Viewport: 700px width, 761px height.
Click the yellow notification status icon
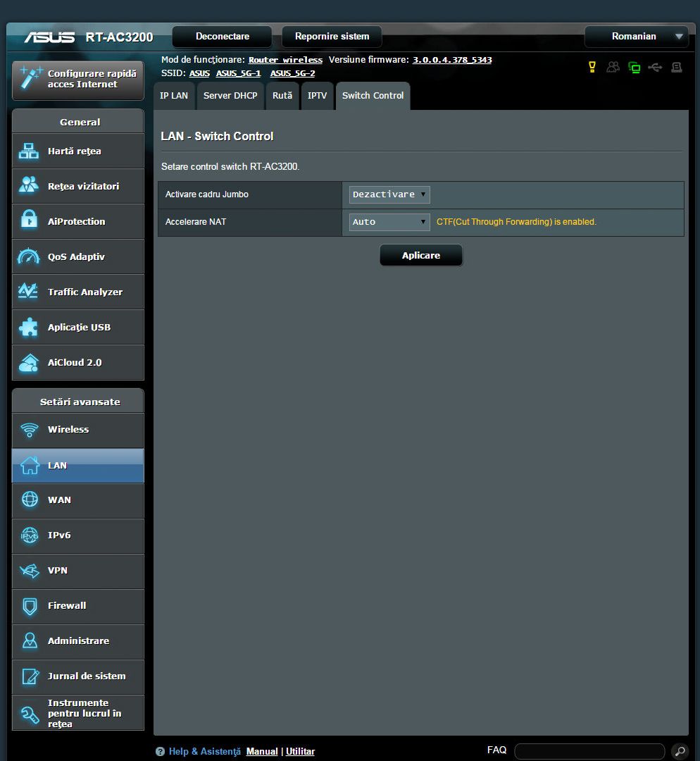592,68
